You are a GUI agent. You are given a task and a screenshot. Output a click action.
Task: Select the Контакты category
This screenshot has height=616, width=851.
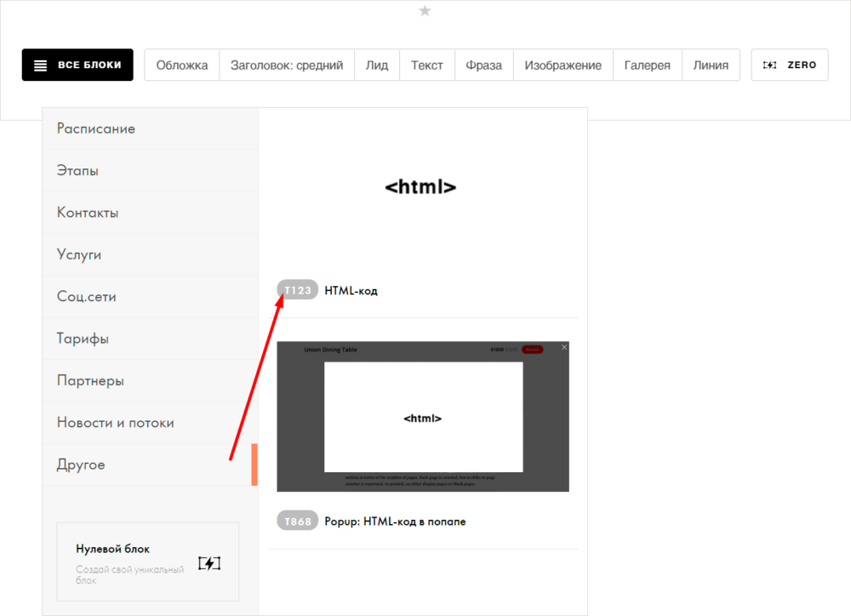pyautogui.click(x=88, y=213)
